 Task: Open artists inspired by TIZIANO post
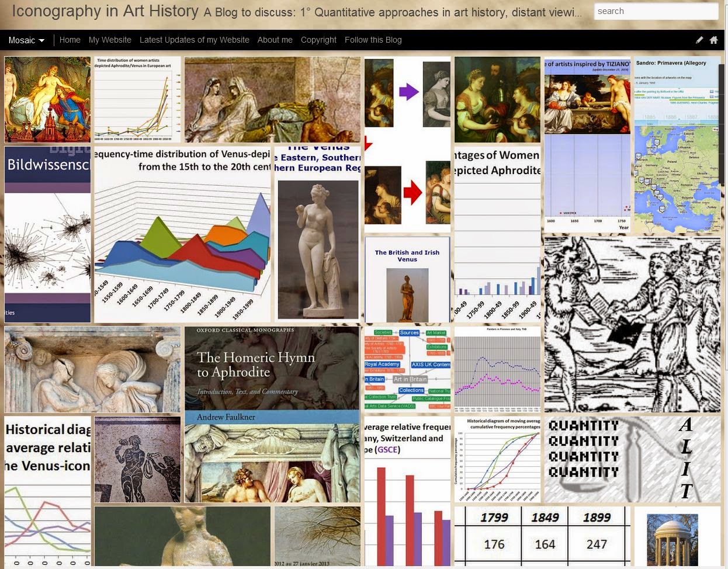(587, 144)
